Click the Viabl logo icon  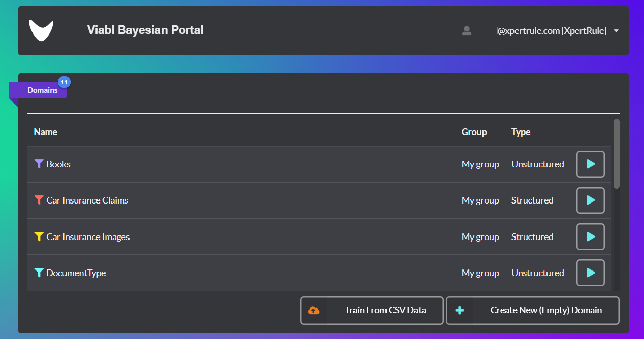point(41,30)
